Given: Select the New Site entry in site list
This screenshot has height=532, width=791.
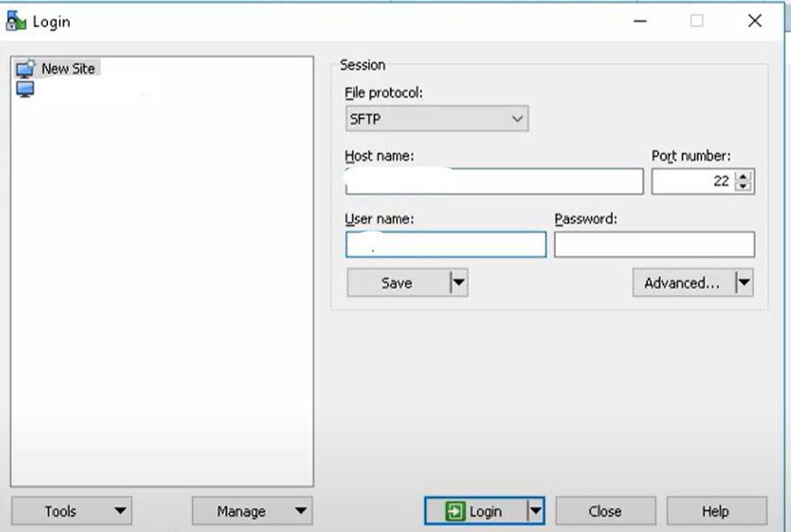Looking at the screenshot, I should [68, 68].
